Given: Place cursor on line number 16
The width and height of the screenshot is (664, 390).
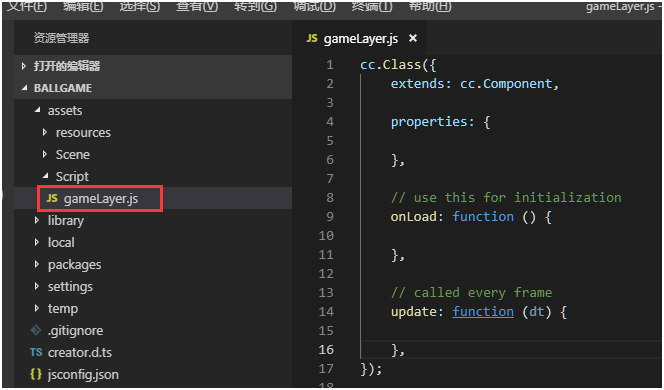Looking at the screenshot, I should click(x=326, y=349).
